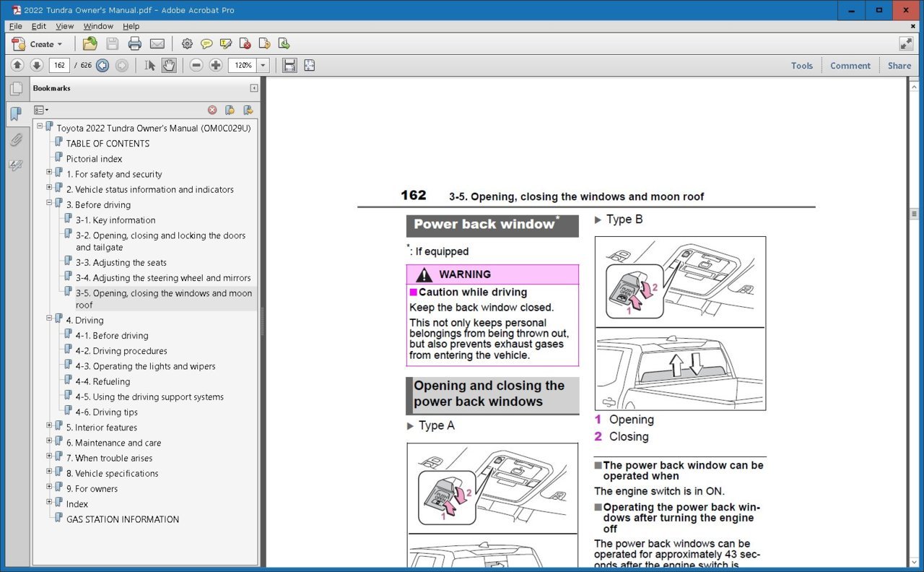Open the Help menu
The image size is (924, 572).
point(131,26)
